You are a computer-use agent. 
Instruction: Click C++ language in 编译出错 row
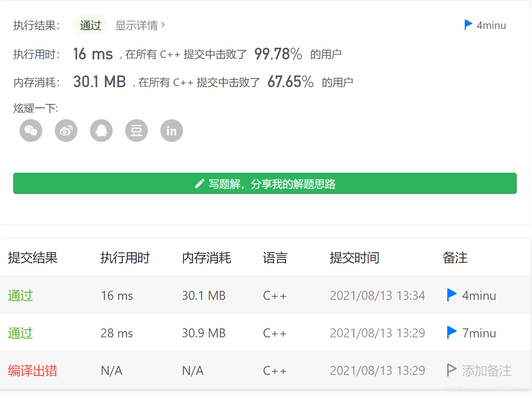click(x=275, y=371)
